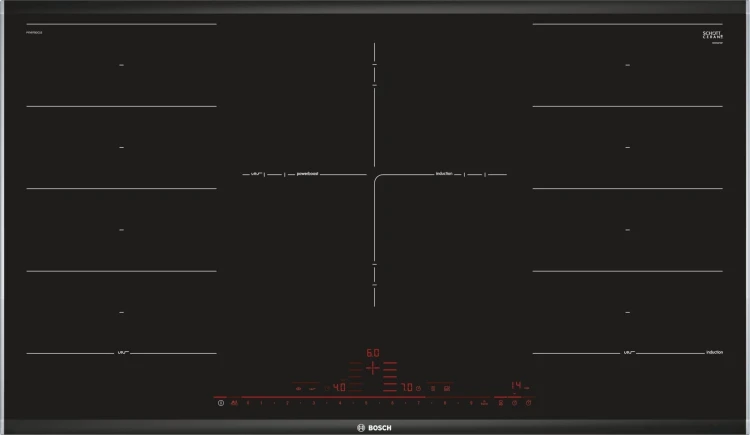Tap the clock icon right of 7.0
This screenshot has width=750, height=435.
(x=419, y=389)
